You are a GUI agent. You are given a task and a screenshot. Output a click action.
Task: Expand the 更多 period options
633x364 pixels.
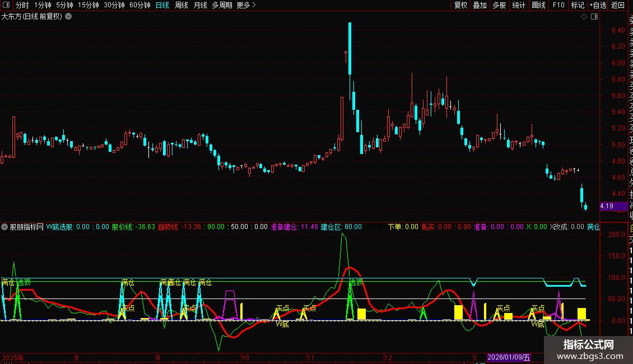click(x=246, y=5)
